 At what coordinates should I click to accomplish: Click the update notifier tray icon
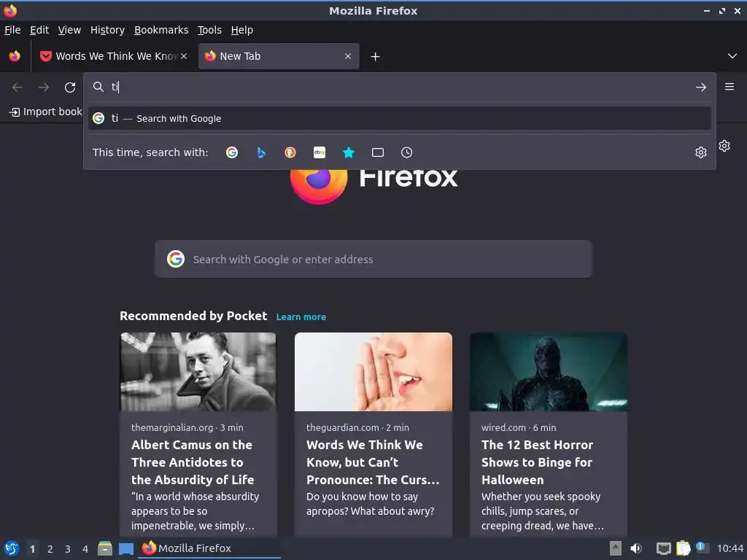[701, 547]
